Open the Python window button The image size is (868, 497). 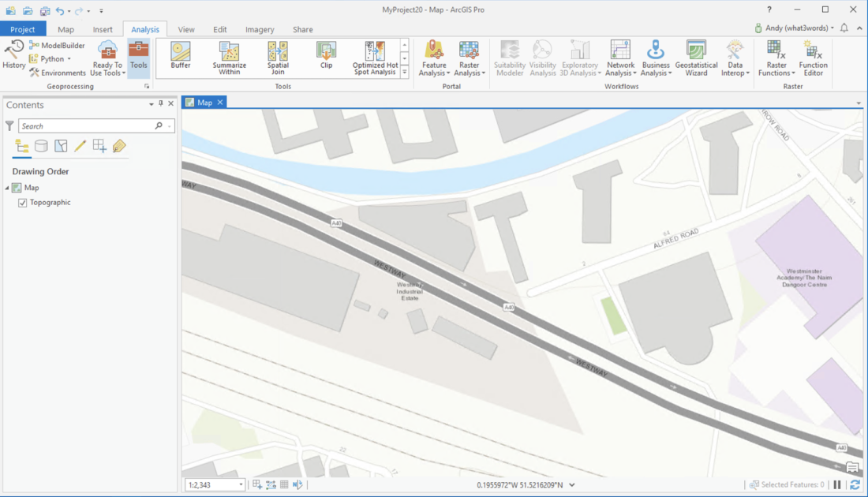[x=51, y=58]
